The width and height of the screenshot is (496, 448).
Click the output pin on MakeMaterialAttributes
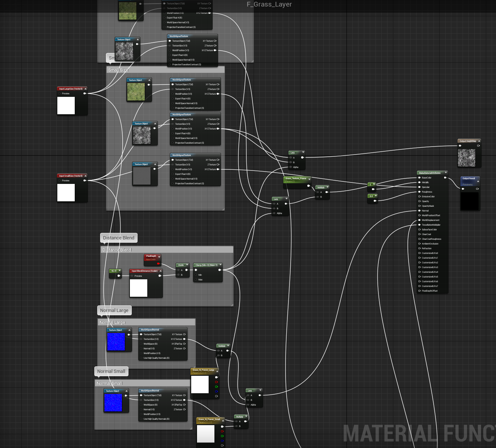[445, 178]
